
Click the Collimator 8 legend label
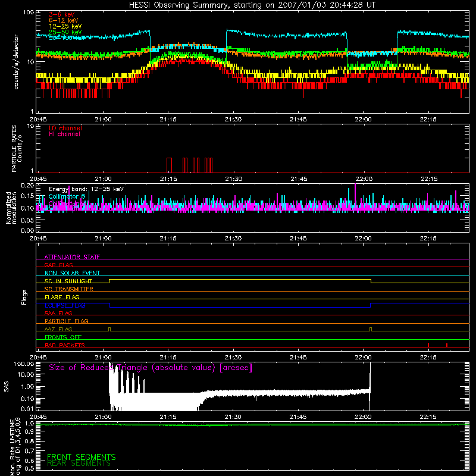[67, 196]
